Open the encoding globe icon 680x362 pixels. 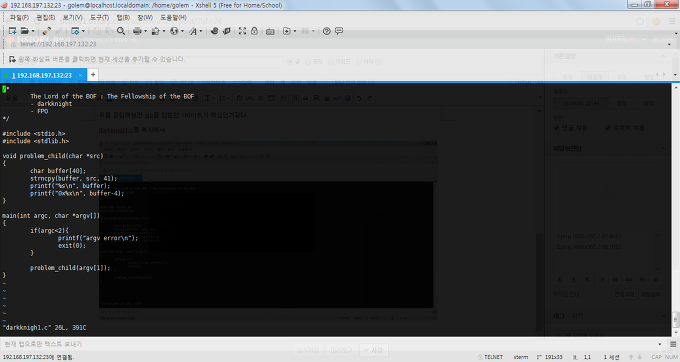174,31
